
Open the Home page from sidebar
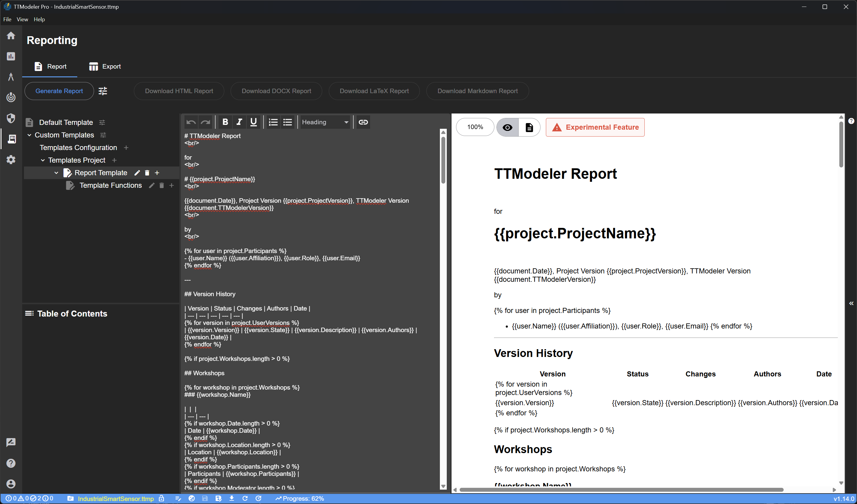pos(11,36)
